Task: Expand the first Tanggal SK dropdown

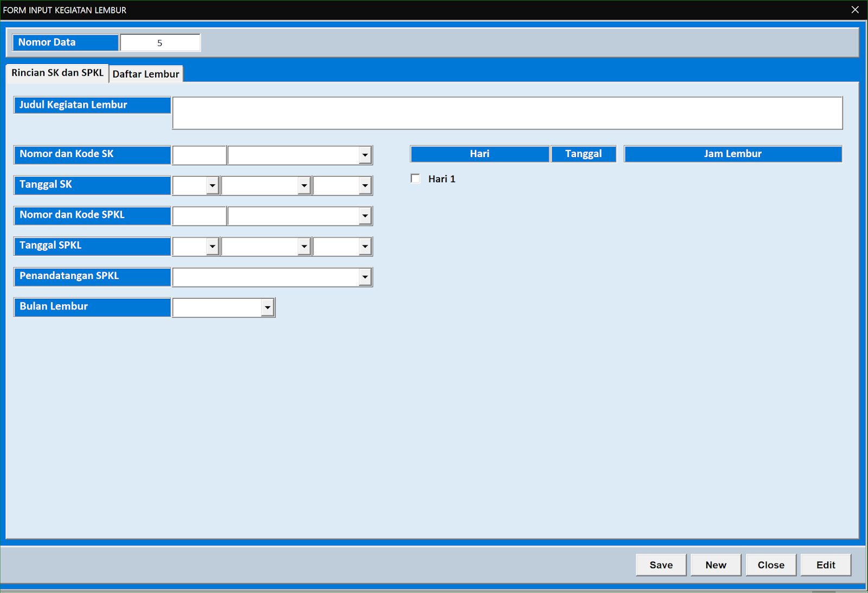Action: pyautogui.click(x=211, y=185)
